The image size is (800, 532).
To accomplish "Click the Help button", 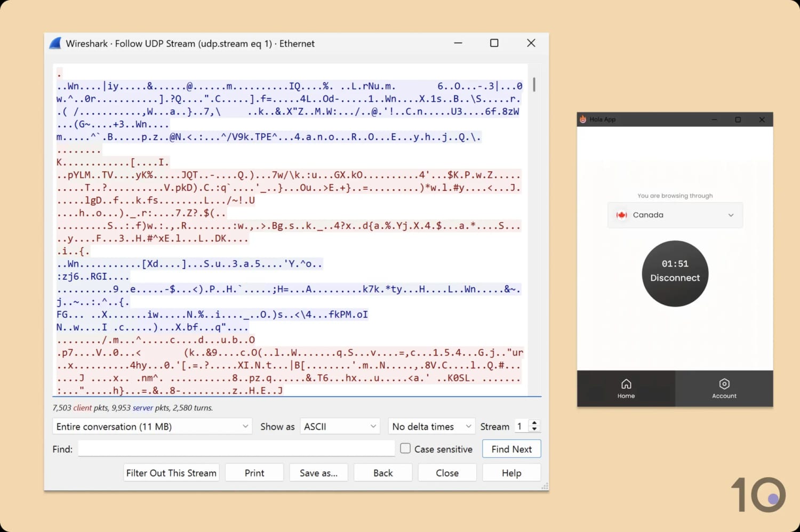I will pos(511,473).
